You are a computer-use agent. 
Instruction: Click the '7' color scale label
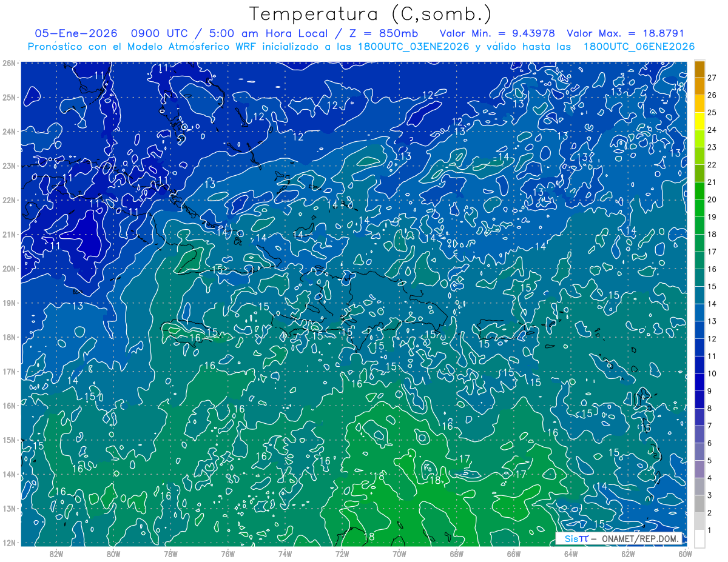point(710,426)
